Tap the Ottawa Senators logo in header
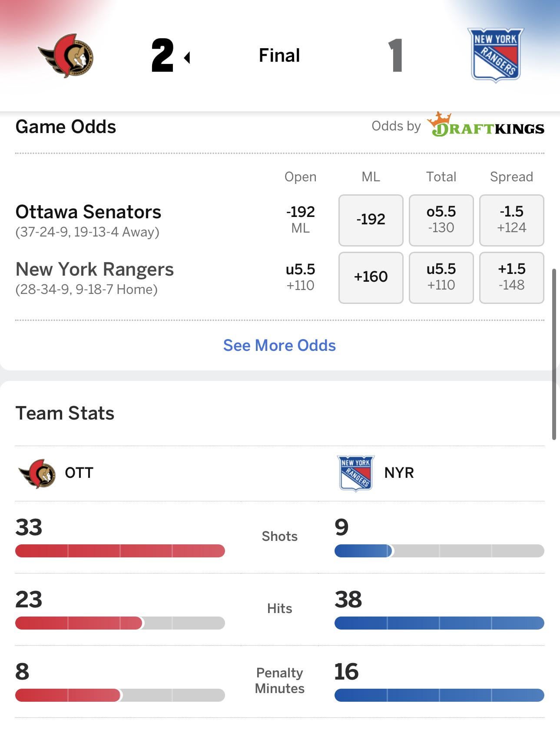The image size is (560, 730). [66, 56]
